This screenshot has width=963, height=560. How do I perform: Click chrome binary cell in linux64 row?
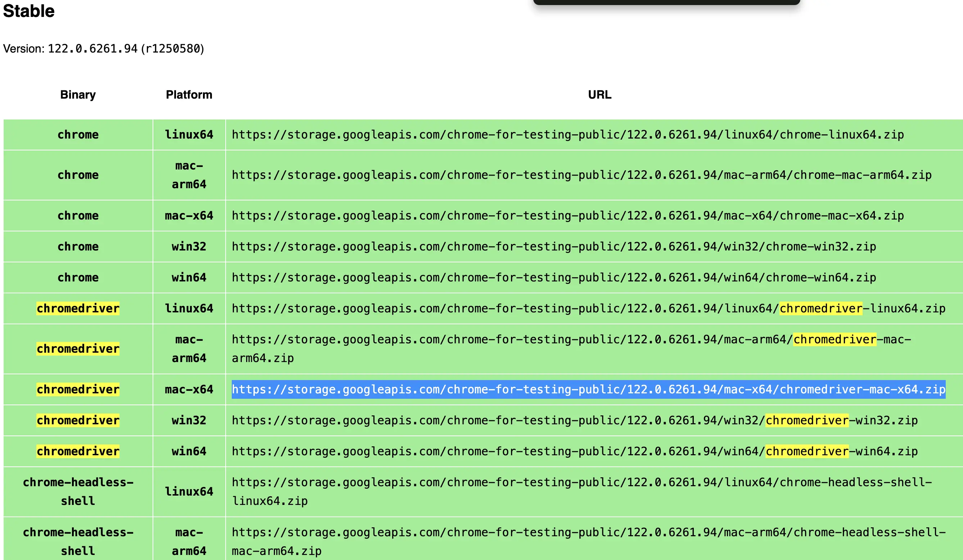tap(78, 135)
